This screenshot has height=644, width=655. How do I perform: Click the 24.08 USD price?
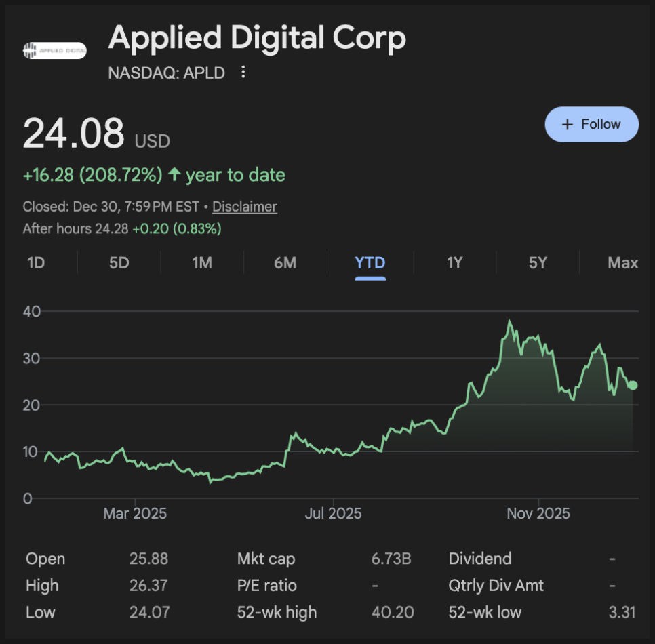tap(75, 134)
